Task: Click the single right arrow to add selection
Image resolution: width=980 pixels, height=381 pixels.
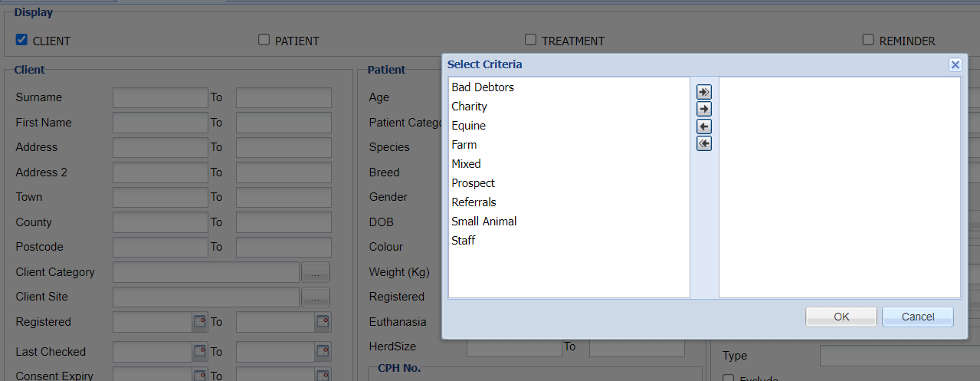Action: coord(703,109)
